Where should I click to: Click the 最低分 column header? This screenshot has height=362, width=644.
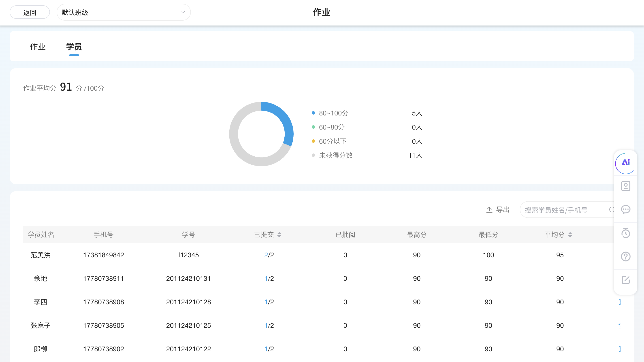[488, 234]
